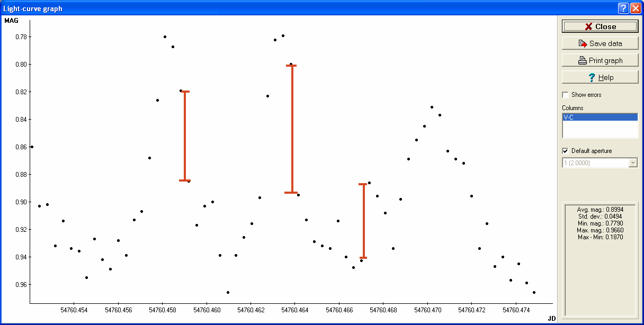Select the V-C entry in Columns list
The image size is (644, 325).
click(600, 118)
